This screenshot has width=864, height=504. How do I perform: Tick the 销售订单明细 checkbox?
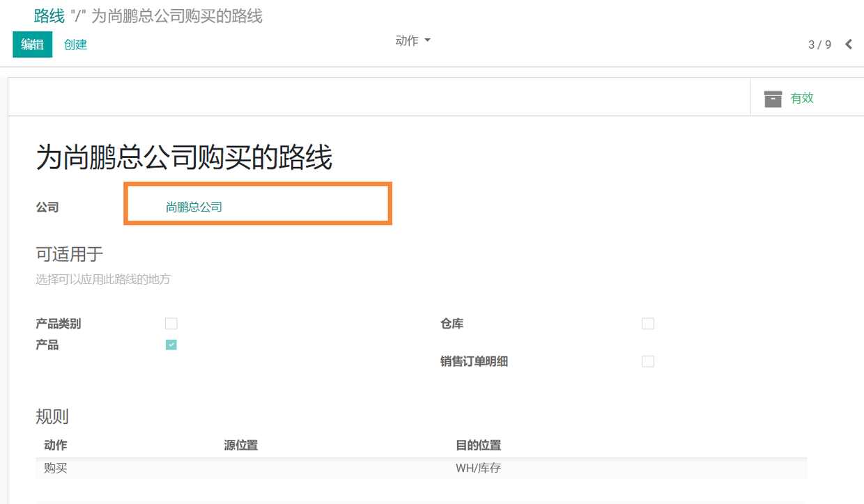click(648, 361)
